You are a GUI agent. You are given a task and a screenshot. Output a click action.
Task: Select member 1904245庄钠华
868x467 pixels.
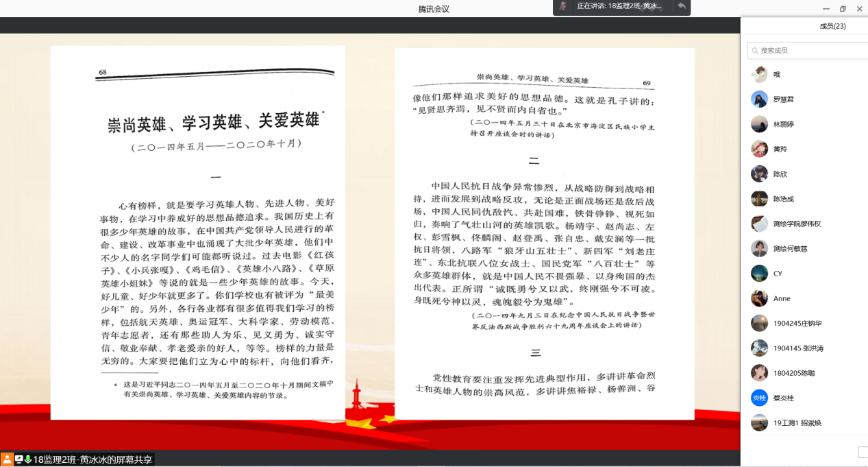[x=798, y=324]
